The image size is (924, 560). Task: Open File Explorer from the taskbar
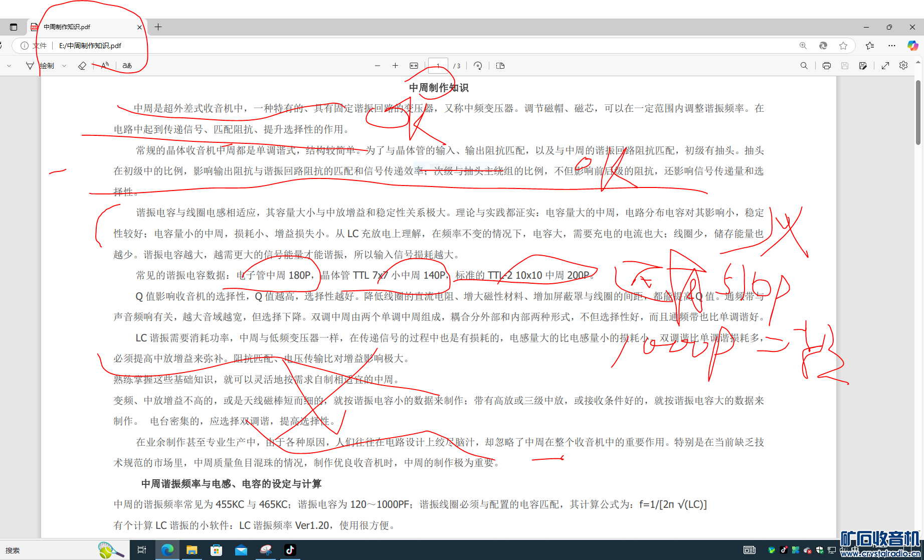click(192, 550)
